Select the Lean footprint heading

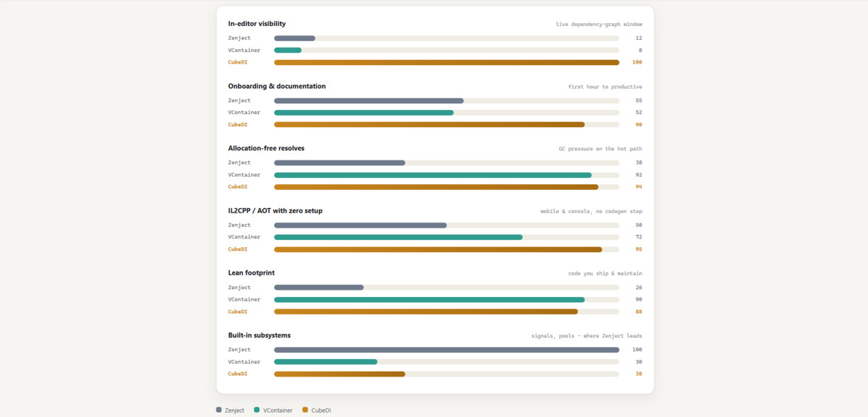[251, 272]
